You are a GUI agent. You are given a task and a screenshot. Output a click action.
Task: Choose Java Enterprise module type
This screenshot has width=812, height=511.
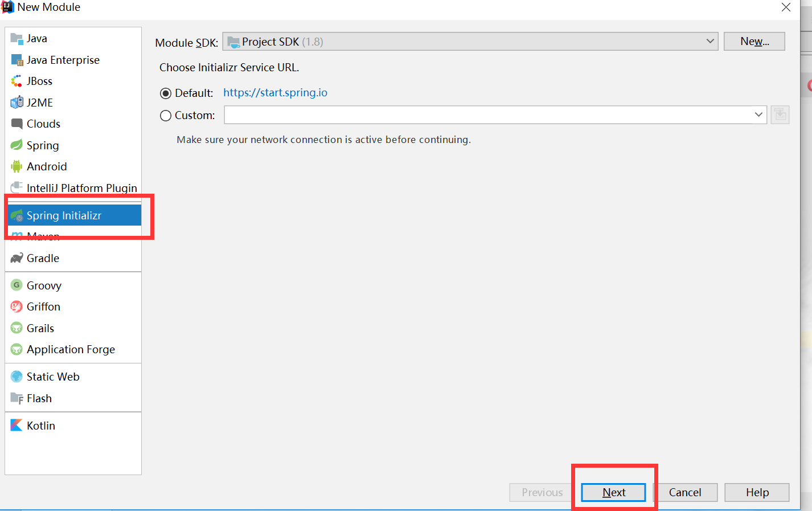pyautogui.click(x=73, y=60)
